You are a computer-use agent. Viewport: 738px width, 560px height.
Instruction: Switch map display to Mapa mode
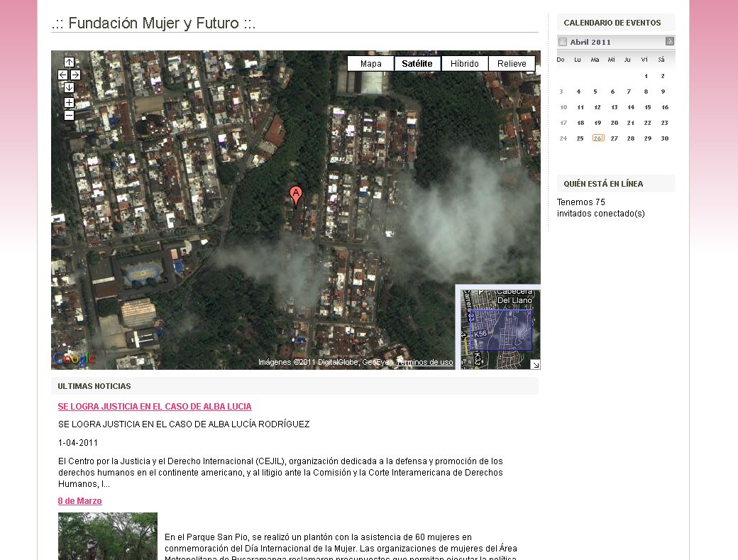point(370,63)
